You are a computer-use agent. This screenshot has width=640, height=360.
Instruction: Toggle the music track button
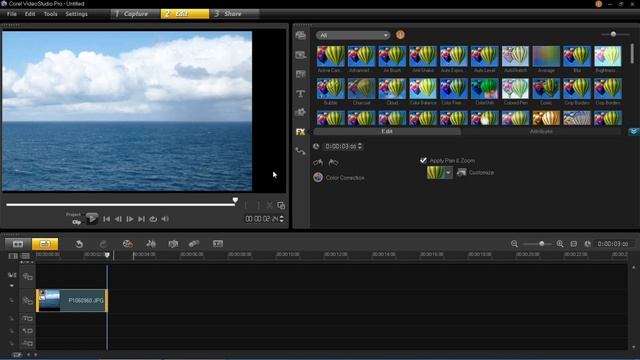pos(27,343)
